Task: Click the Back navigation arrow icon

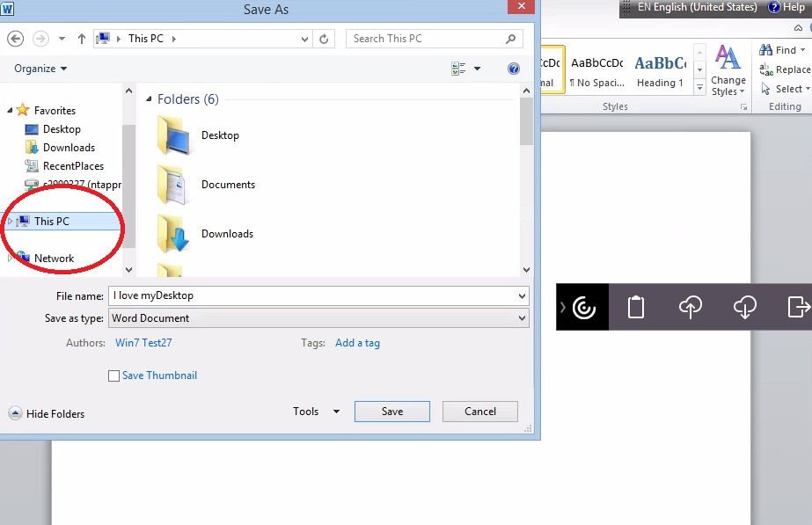Action: 15,39
